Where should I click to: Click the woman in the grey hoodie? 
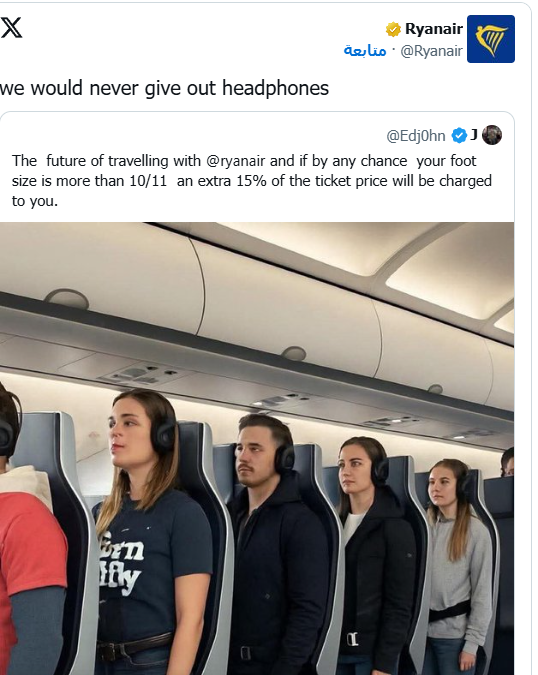(x=458, y=564)
